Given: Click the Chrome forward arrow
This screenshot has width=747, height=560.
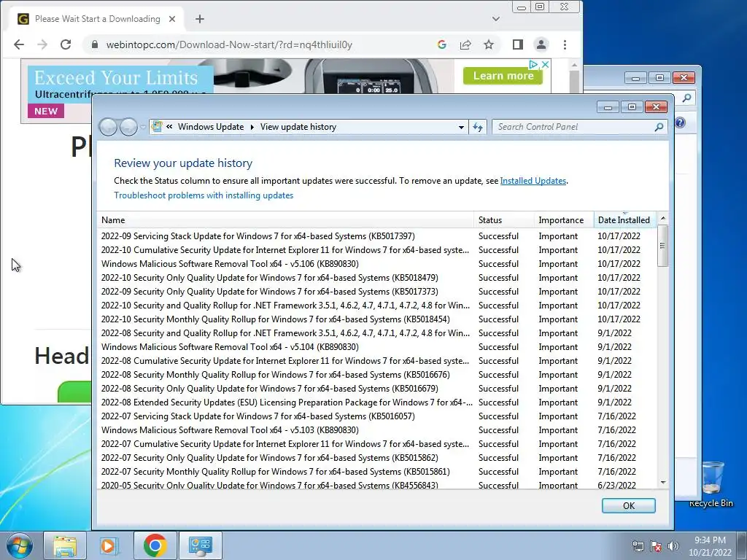Looking at the screenshot, I should 42,44.
